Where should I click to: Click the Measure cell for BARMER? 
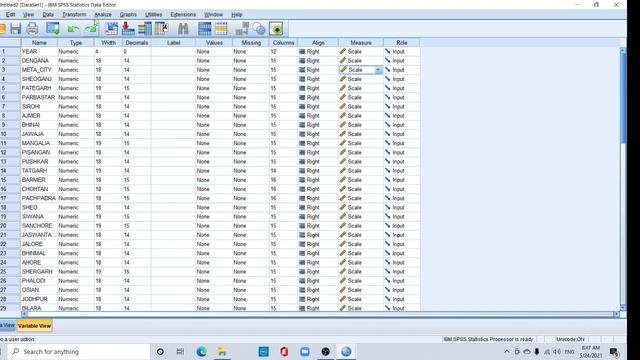pos(361,180)
